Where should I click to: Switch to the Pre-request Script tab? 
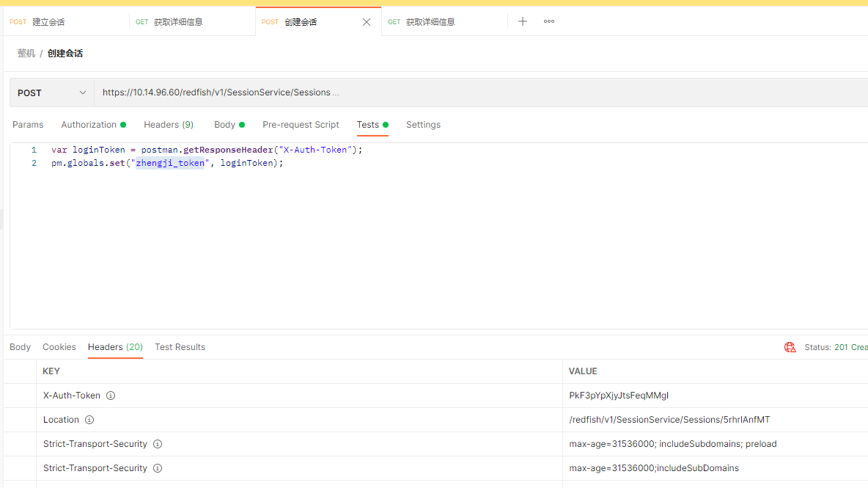coord(301,124)
